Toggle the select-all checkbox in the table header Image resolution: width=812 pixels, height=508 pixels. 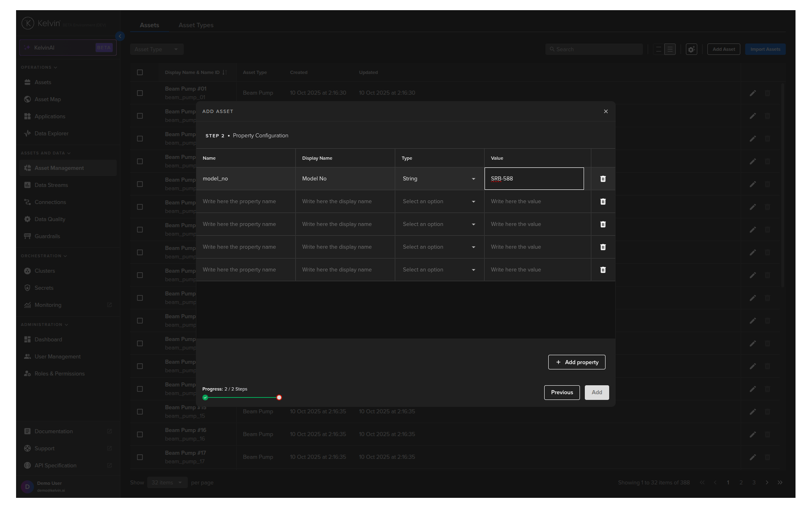coord(140,72)
